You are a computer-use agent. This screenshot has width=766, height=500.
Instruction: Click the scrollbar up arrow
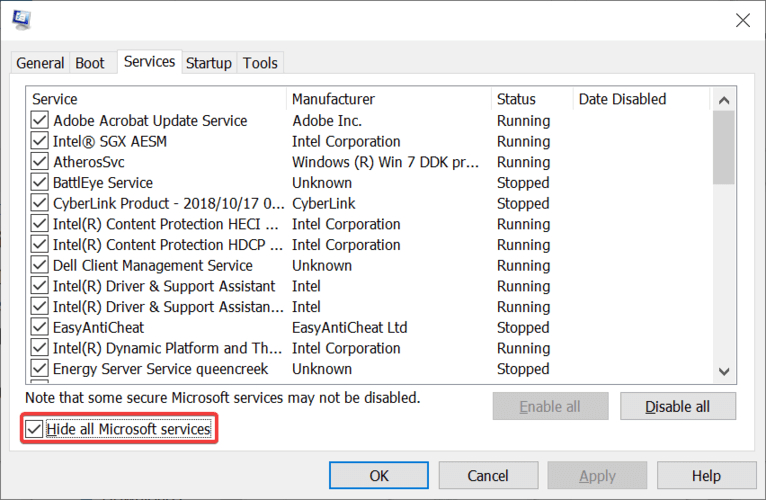[x=724, y=101]
